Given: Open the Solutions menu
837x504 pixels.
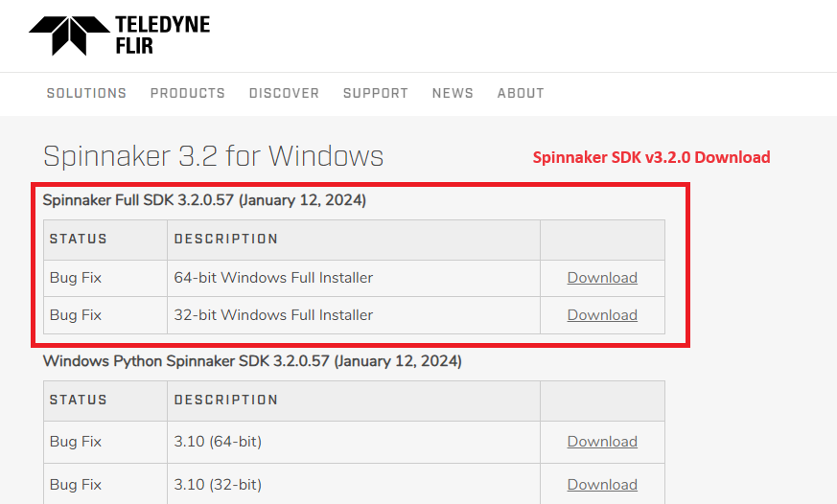Looking at the screenshot, I should (x=86, y=93).
